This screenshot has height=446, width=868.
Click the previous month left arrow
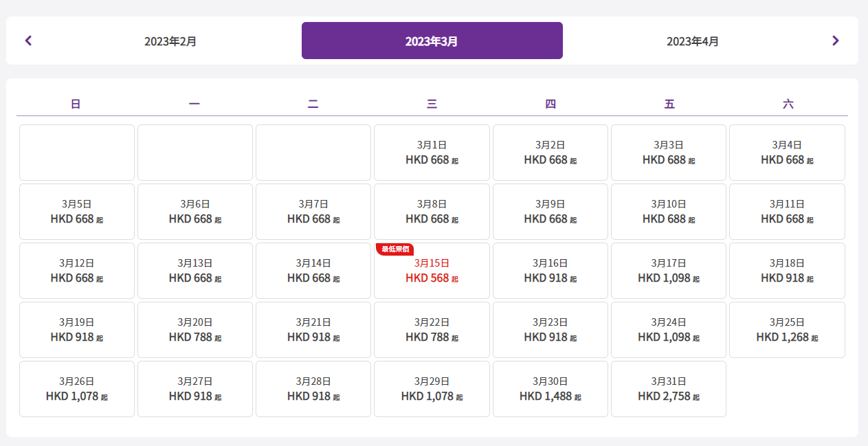point(28,41)
